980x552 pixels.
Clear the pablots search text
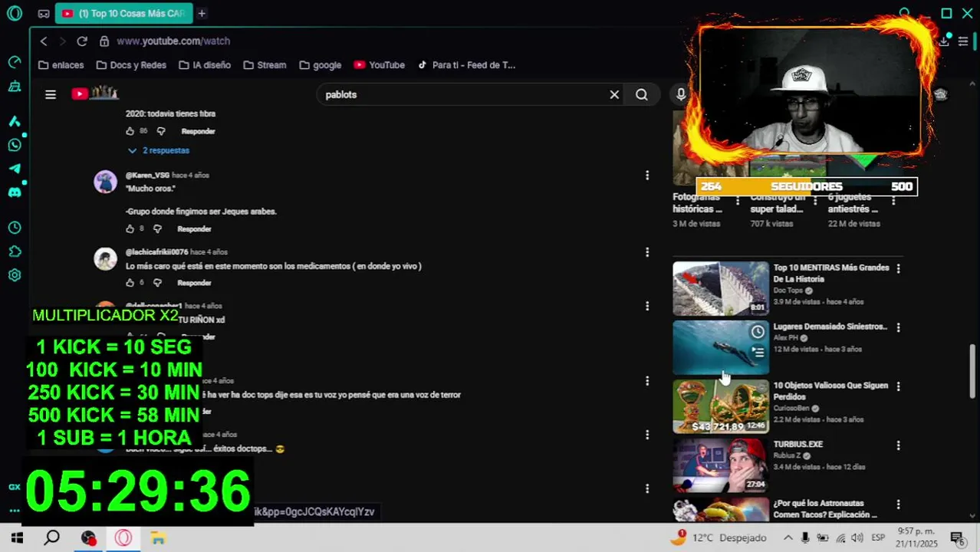tap(614, 94)
